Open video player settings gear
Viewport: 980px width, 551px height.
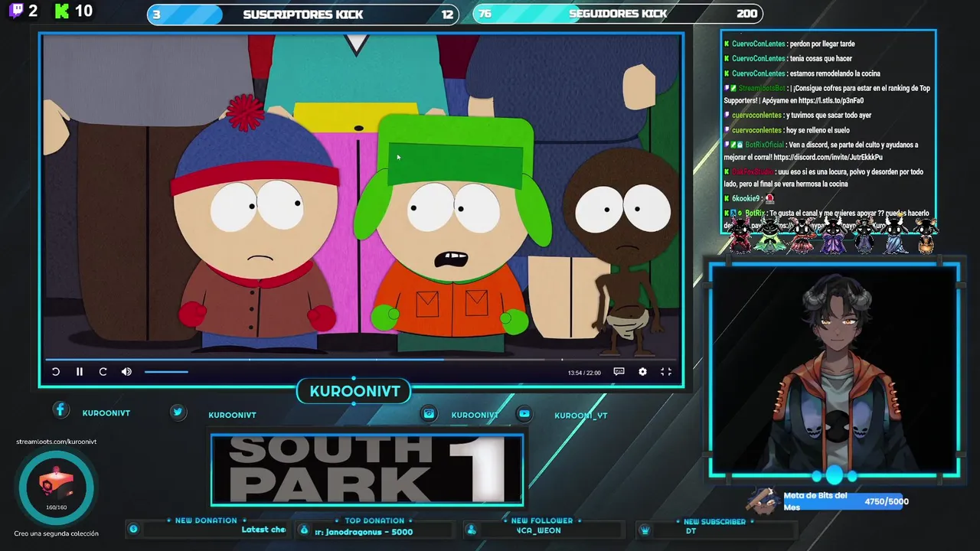(642, 372)
